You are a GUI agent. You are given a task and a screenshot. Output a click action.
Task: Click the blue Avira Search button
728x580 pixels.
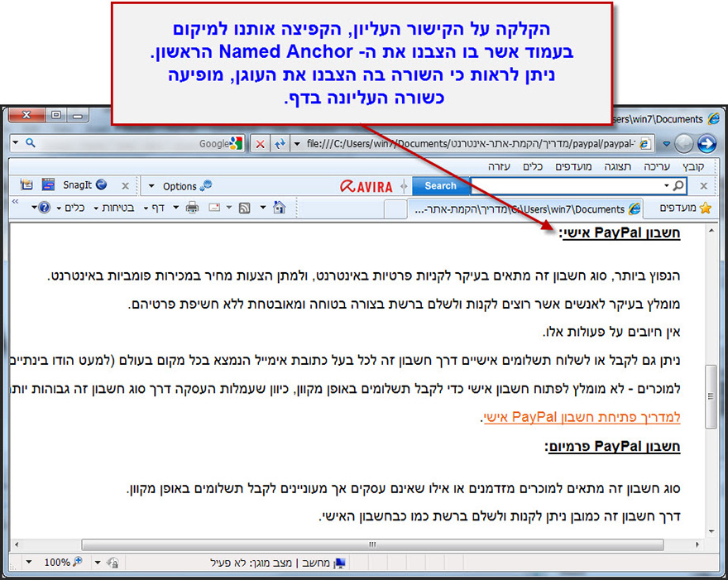441,185
